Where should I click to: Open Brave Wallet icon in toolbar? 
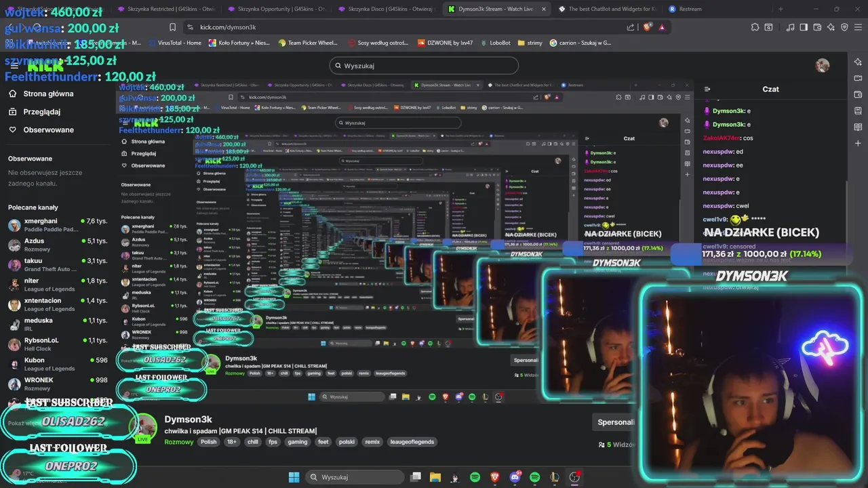click(817, 27)
